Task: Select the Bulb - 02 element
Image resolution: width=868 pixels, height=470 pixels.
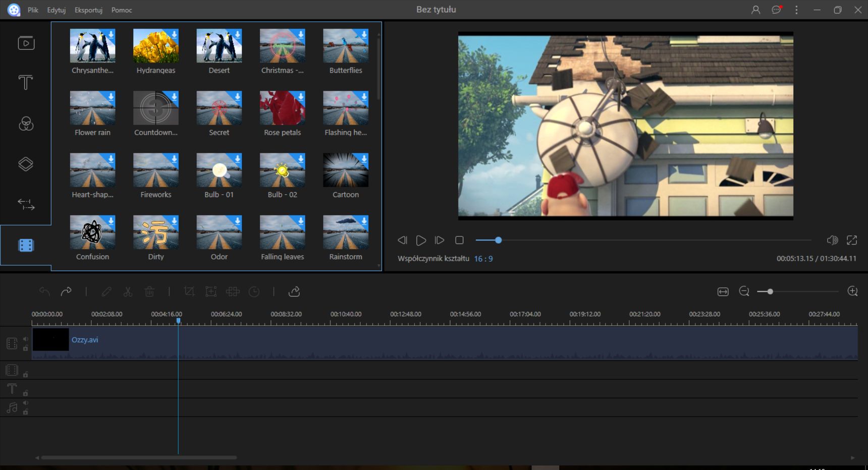Action: point(283,170)
